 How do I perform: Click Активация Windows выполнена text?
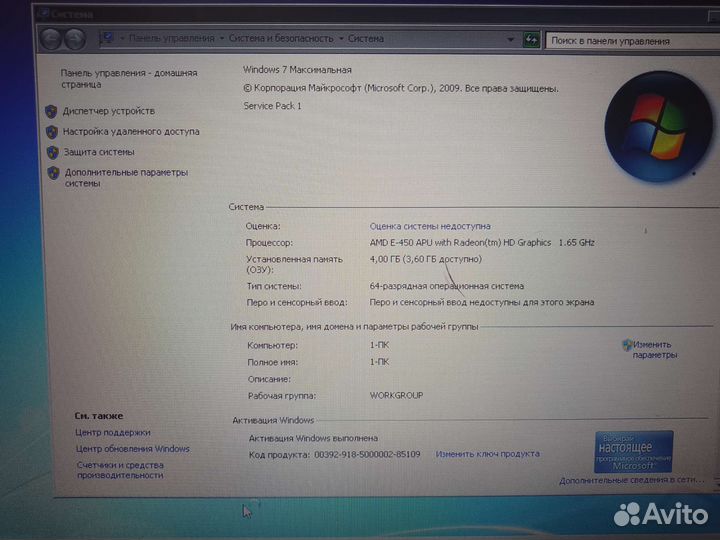tap(313, 439)
